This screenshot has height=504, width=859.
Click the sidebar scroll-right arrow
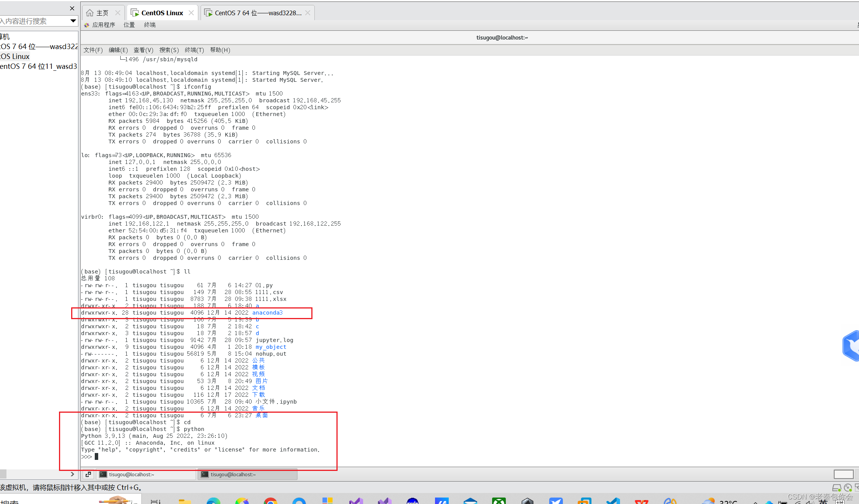pyautogui.click(x=72, y=474)
